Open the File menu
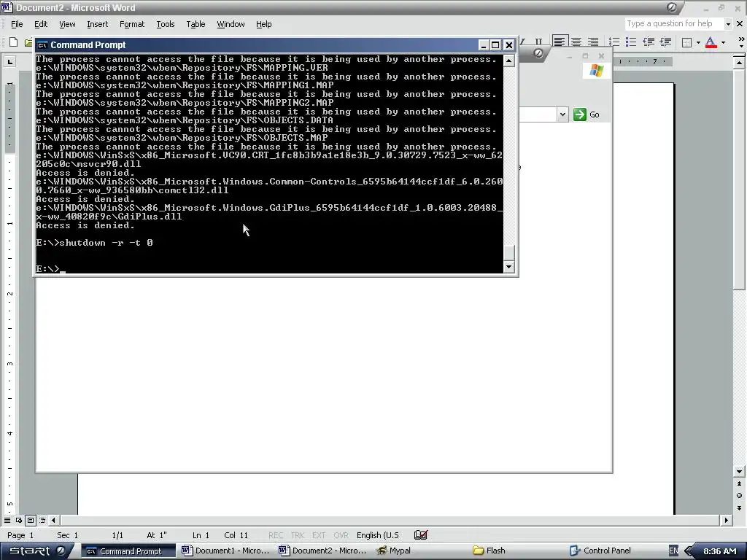The width and height of the screenshot is (747, 560). 17,24
